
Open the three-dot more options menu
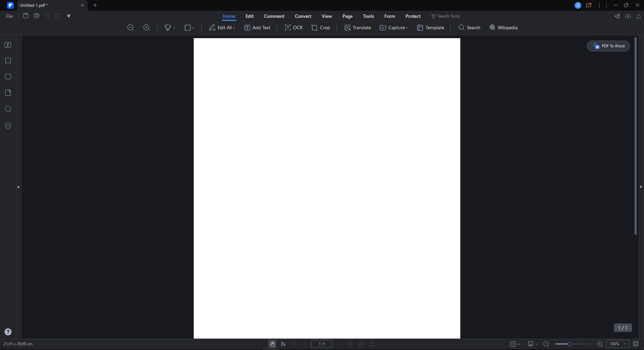tap(599, 5)
